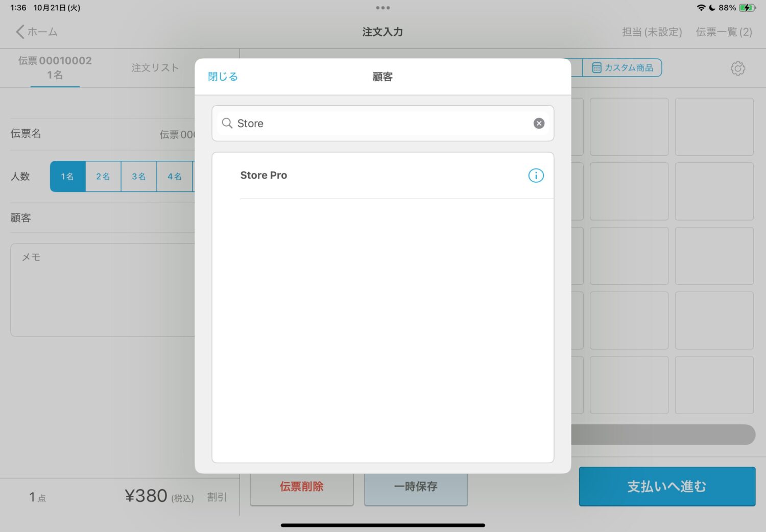Switch to the 注文リスト tab

pyautogui.click(x=155, y=68)
